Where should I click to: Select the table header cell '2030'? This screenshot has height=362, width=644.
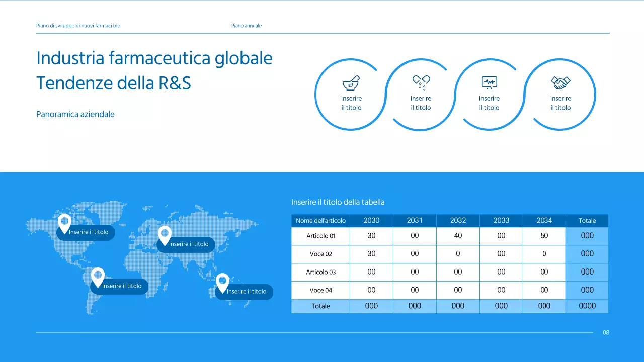pos(371,220)
